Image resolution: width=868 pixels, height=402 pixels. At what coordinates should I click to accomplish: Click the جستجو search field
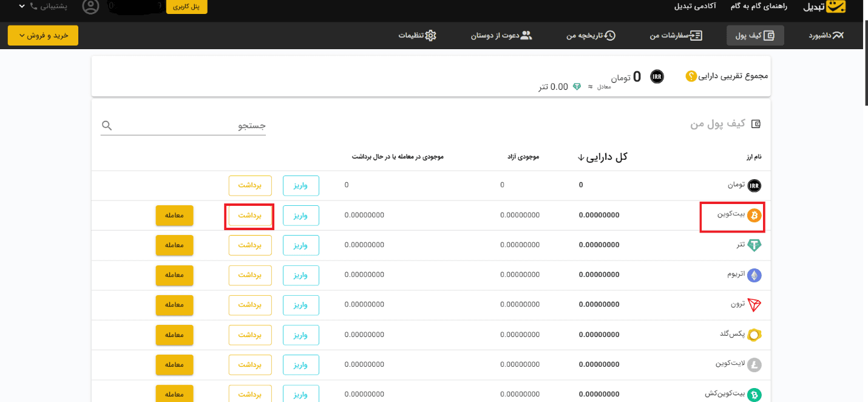pos(183,126)
